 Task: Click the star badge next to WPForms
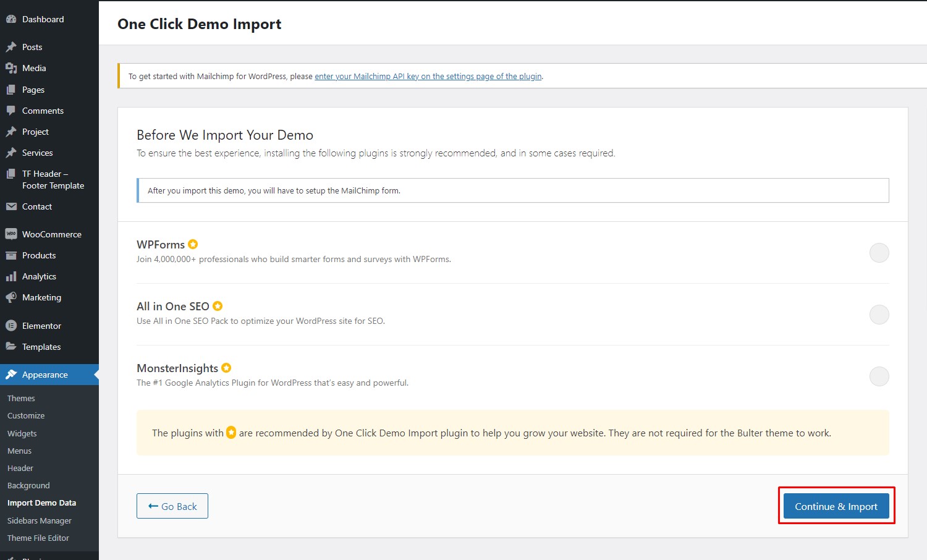point(193,244)
